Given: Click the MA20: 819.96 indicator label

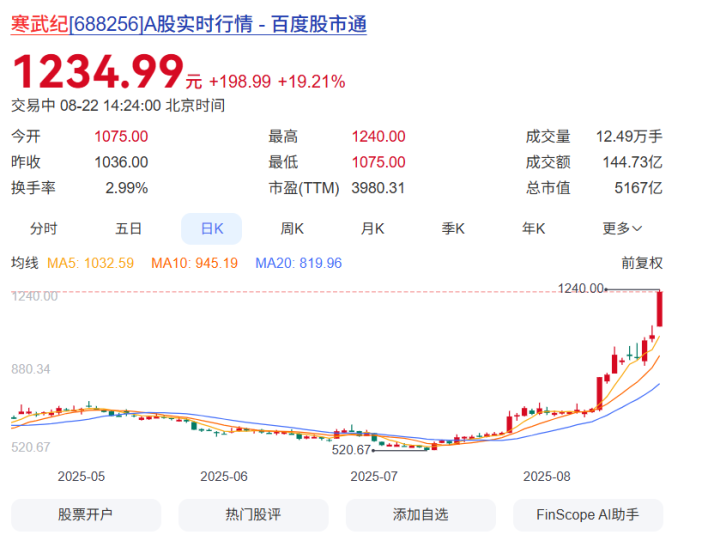Looking at the screenshot, I should click(298, 263).
